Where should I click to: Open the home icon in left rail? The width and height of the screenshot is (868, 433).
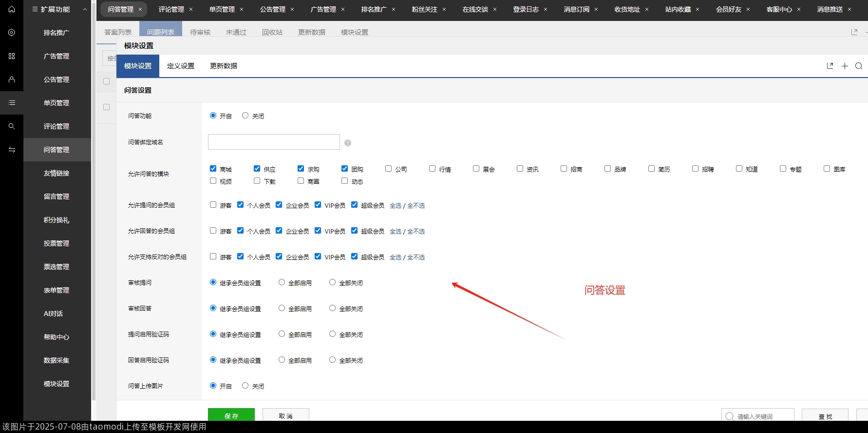[12, 9]
